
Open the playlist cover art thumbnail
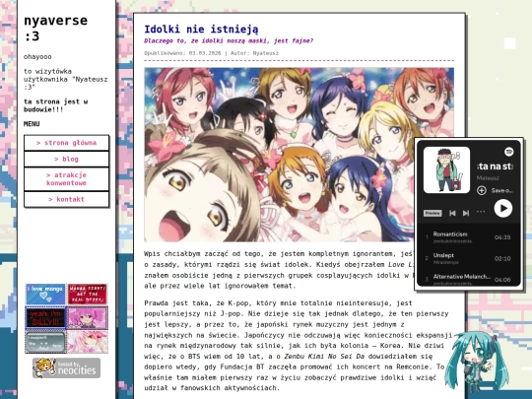446,170
